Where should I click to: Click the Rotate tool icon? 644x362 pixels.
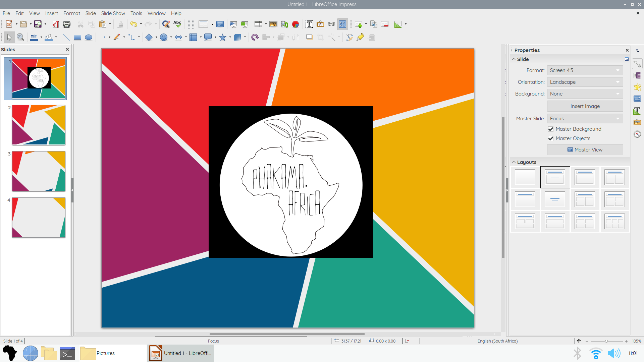click(x=255, y=38)
